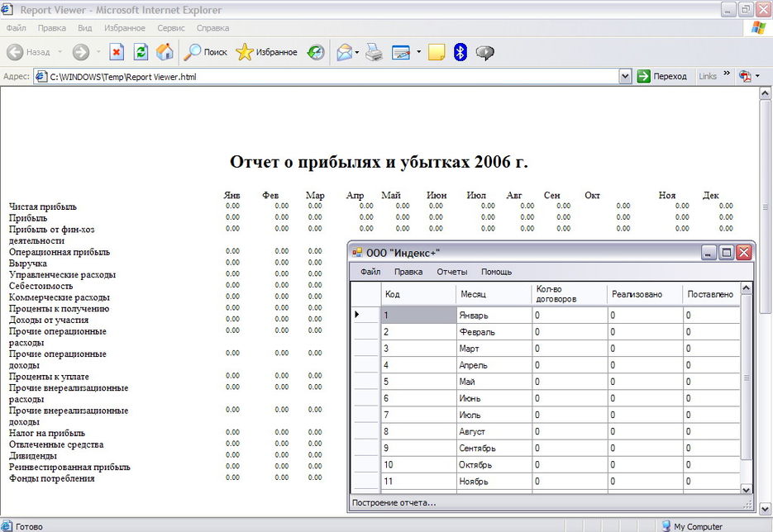Viewport: 773px width, 532px height.
Task: Expand the address bar history dropdown
Action: (x=625, y=76)
